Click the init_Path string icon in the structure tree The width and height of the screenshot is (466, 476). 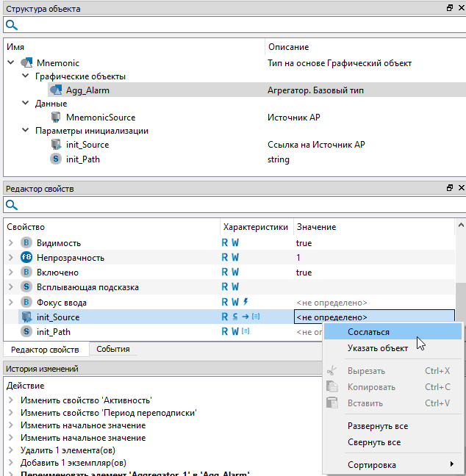pyautogui.click(x=55, y=159)
